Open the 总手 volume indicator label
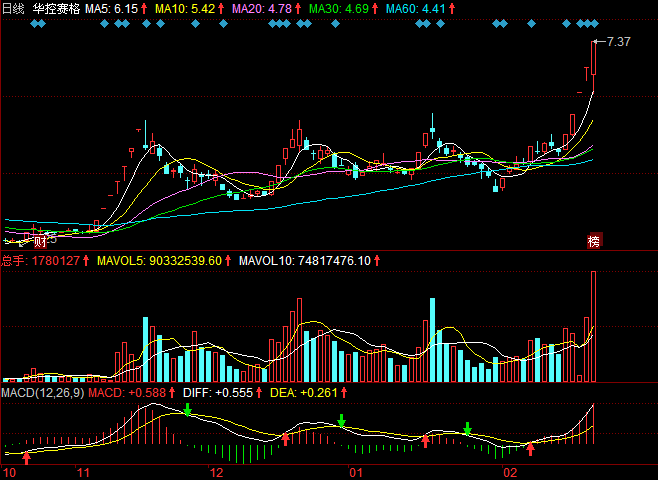658x480 pixels. coord(13,261)
